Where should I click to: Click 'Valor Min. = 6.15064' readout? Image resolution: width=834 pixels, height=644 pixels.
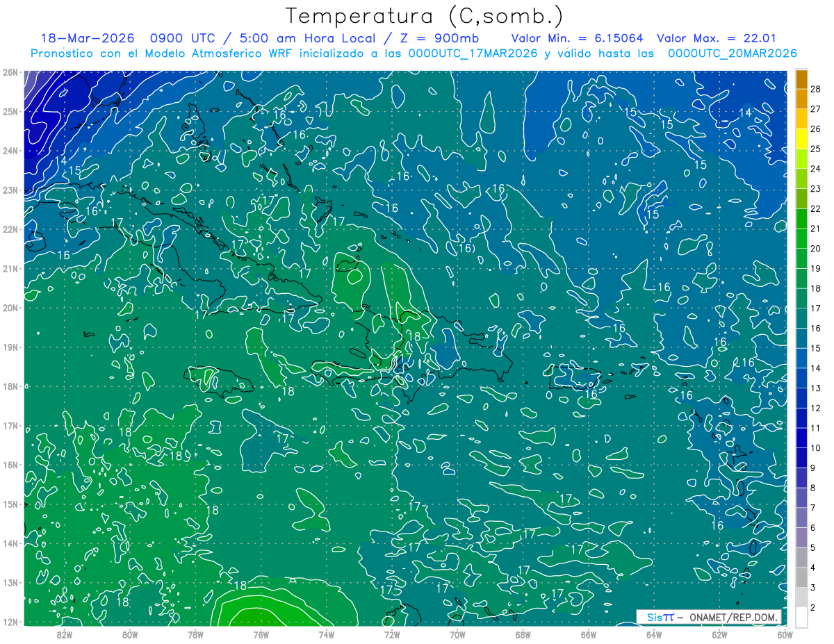point(578,38)
